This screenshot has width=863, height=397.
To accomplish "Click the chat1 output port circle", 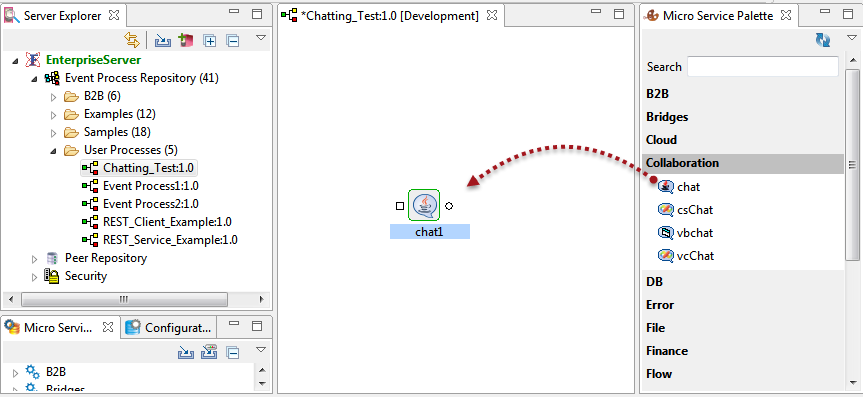I will (x=449, y=206).
